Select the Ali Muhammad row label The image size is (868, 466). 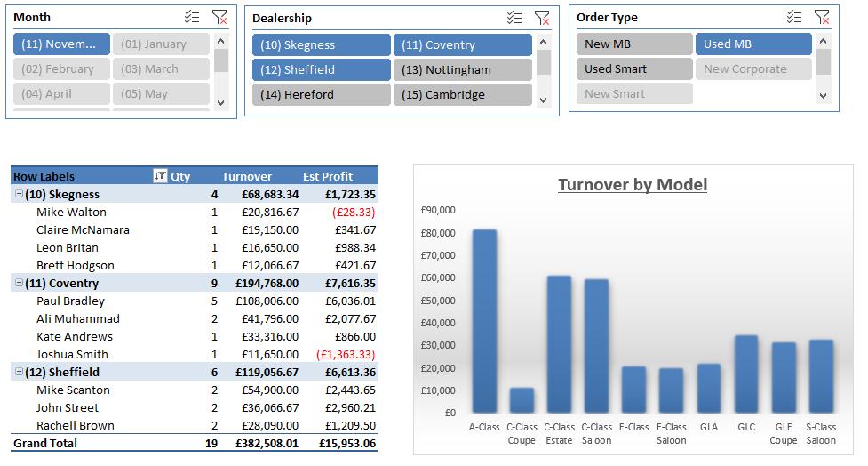[x=78, y=318]
